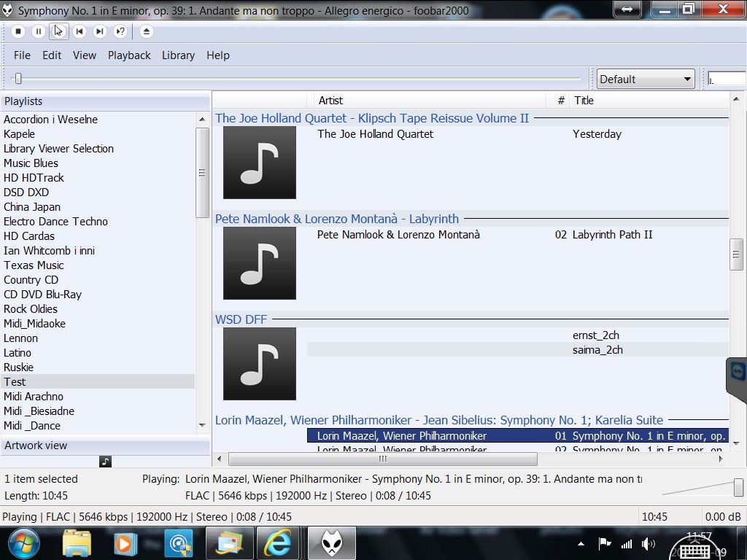Click the Title column header

click(649, 101)
